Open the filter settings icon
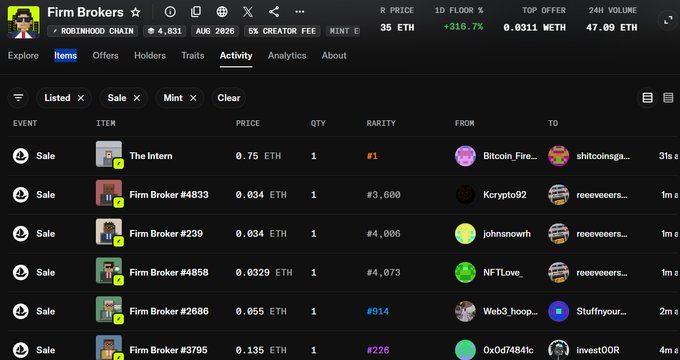 (x=18, y=98)
